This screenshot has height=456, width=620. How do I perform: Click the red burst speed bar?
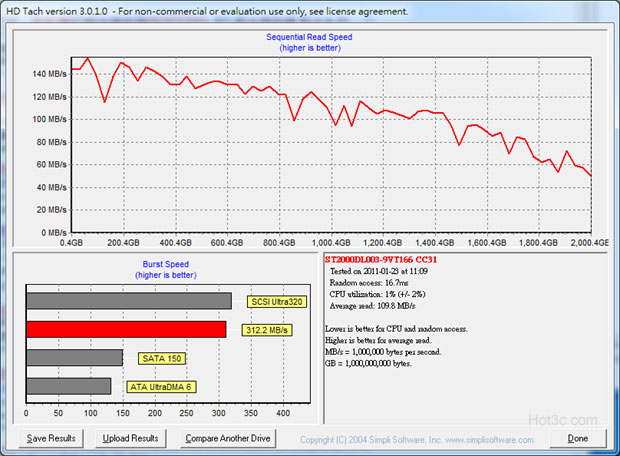pos(126,329)
